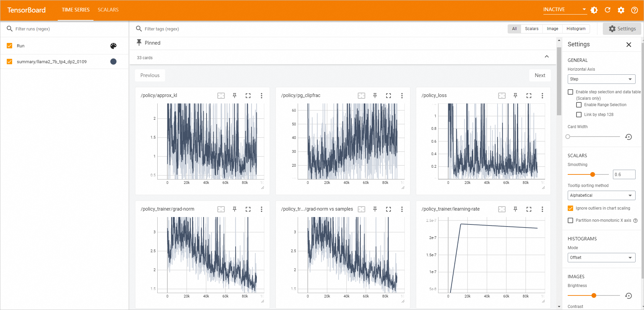Open more options for learning-rate card
This screenshot has height=310, width=644.
[542, 209]
